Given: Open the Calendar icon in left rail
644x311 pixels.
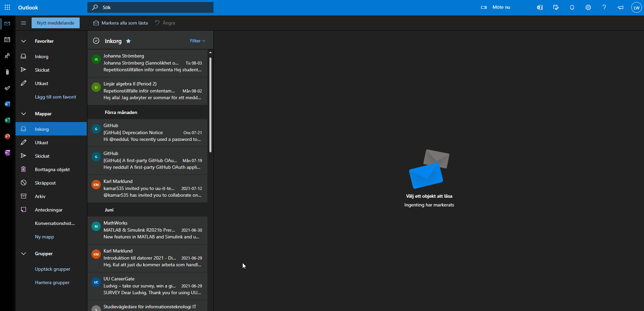Looking at the screenshot, I should (7, 40).
